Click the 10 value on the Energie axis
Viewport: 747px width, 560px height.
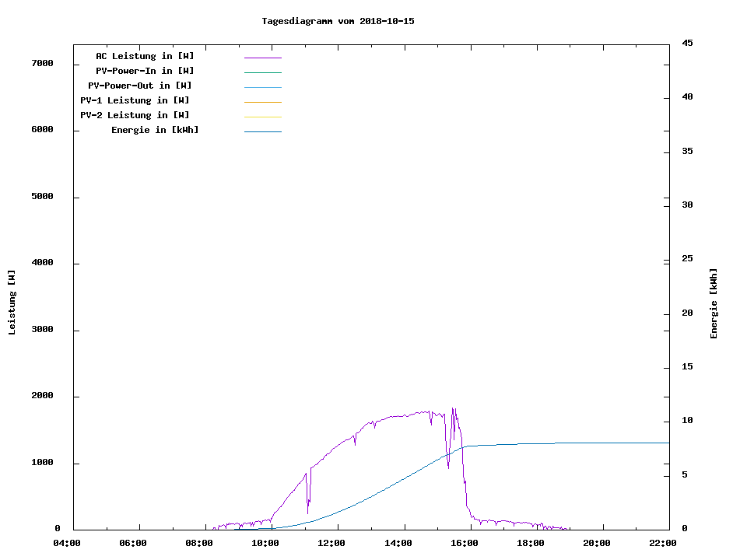[687, 421]
